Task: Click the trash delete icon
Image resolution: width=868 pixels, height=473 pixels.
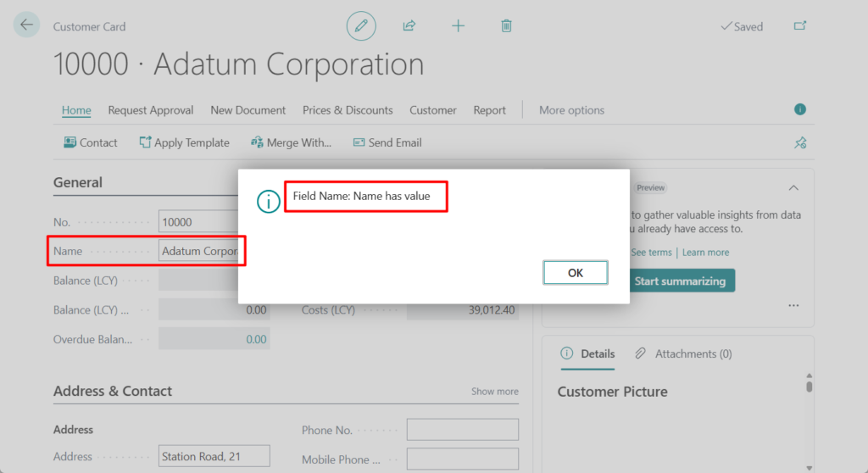Action: 506,26
